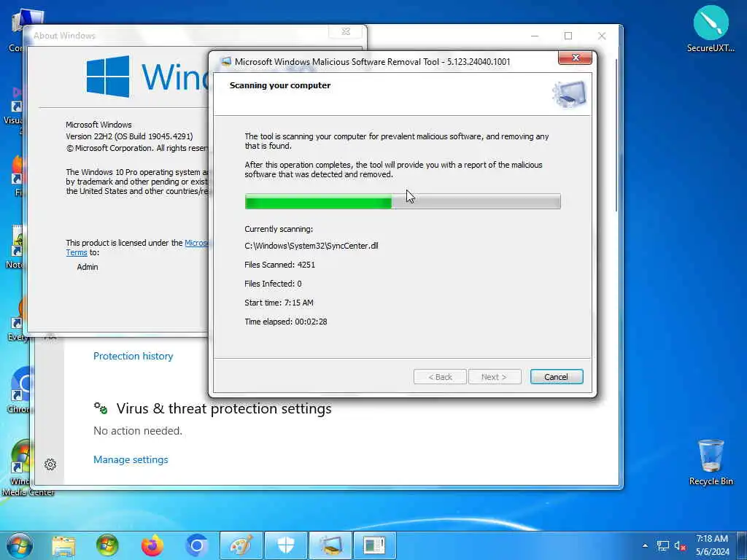Switch to About Windows taskbar button

click(x=374, y=545)
